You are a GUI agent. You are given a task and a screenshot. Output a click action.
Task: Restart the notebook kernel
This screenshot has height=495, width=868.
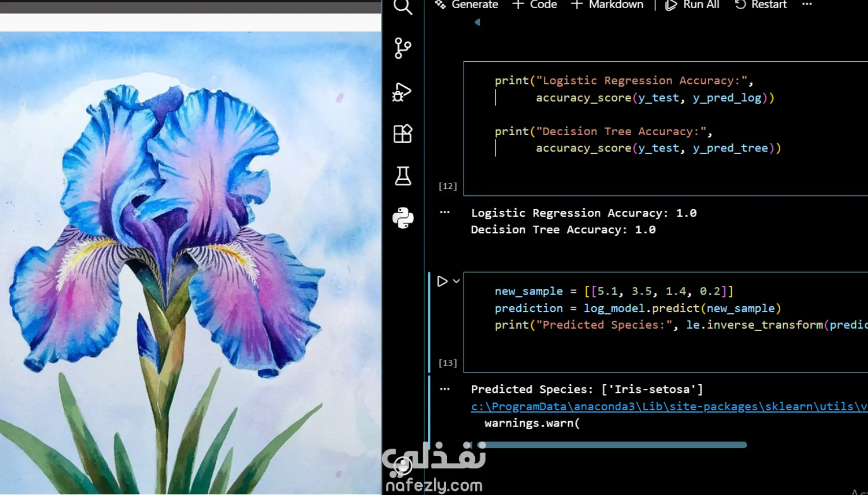[761, 5]
